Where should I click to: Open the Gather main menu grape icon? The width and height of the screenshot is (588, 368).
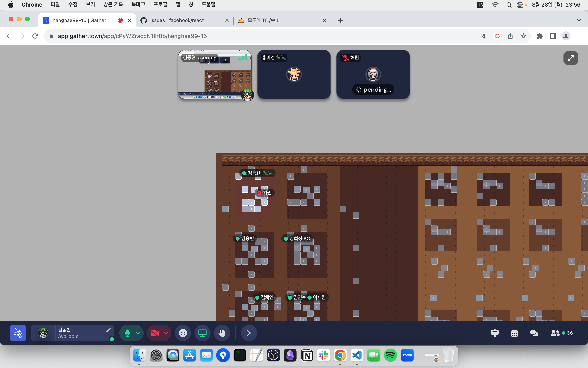(18, 333)
